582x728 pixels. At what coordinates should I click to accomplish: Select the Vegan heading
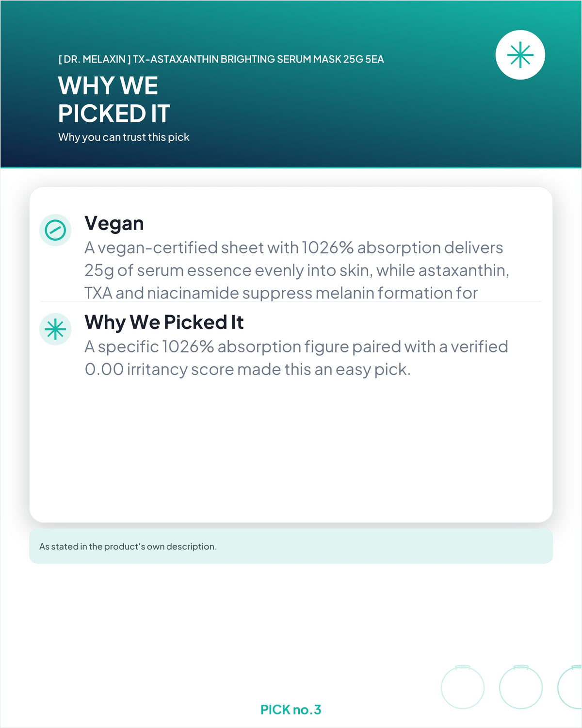tap(114, 223)
